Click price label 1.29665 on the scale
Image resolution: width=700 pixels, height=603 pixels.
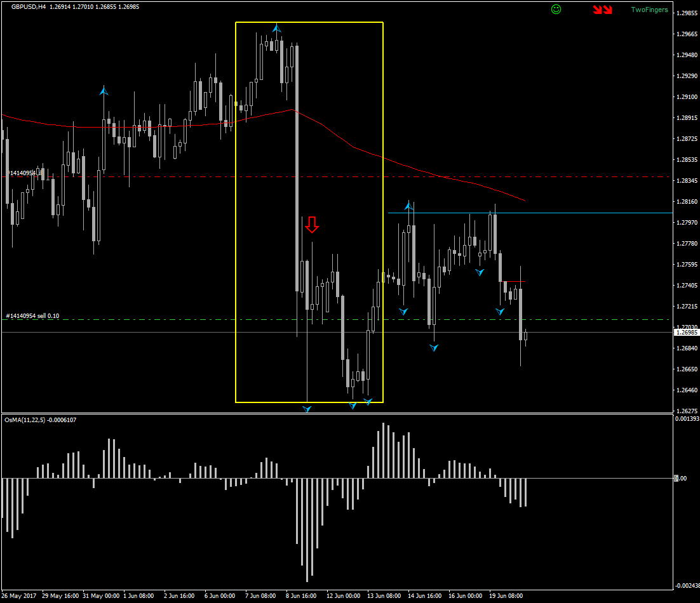[x=687, y=34]
